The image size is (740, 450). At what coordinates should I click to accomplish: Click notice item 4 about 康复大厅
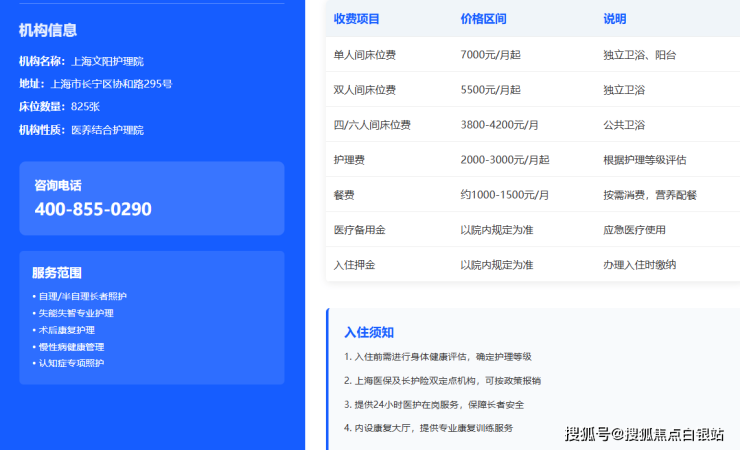click(428, 428)
